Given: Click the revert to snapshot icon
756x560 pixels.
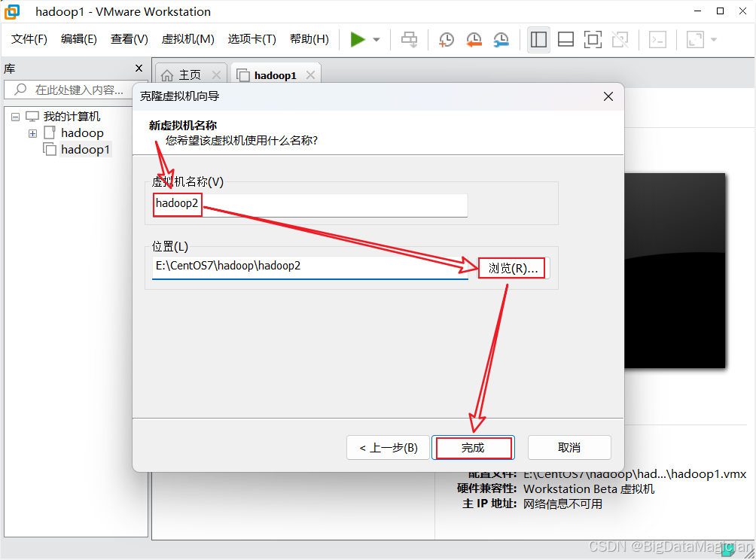Looking at the screenshot, I should [474, 40].
